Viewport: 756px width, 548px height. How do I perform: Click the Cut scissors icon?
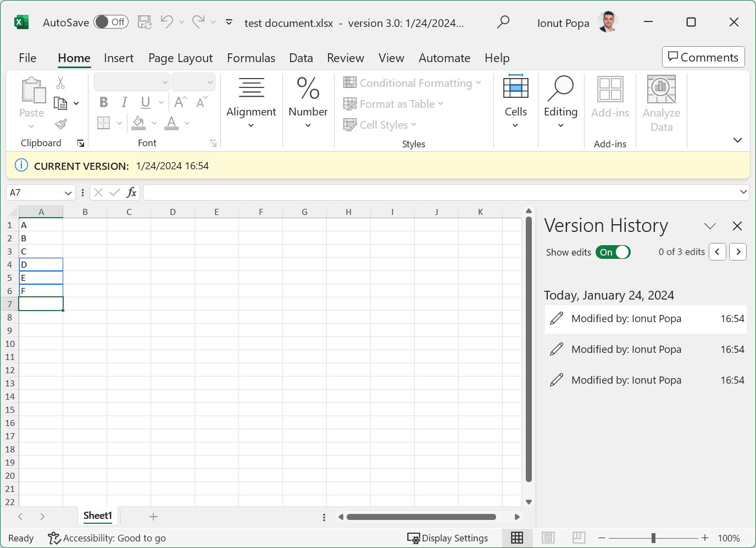pyautogui.click(x=60, y=82)
